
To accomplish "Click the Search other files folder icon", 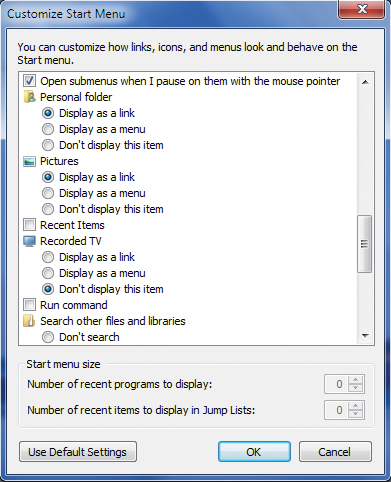I will coord(29,321).
